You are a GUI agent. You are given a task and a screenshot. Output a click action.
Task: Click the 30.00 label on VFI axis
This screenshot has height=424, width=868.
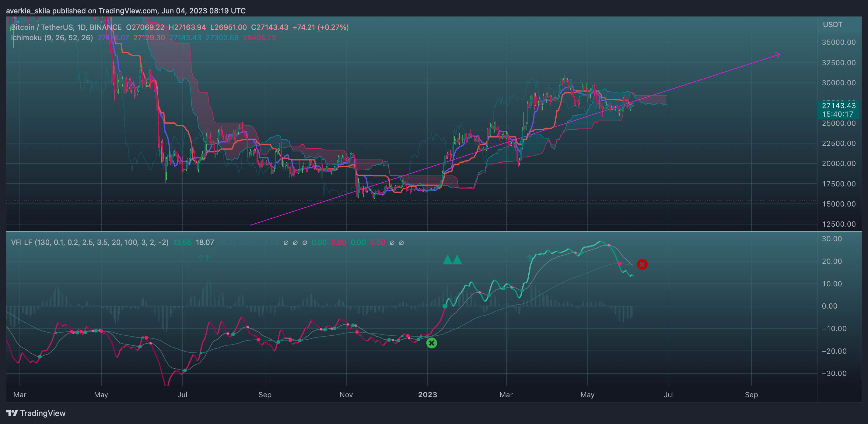[x=831, y=239]
